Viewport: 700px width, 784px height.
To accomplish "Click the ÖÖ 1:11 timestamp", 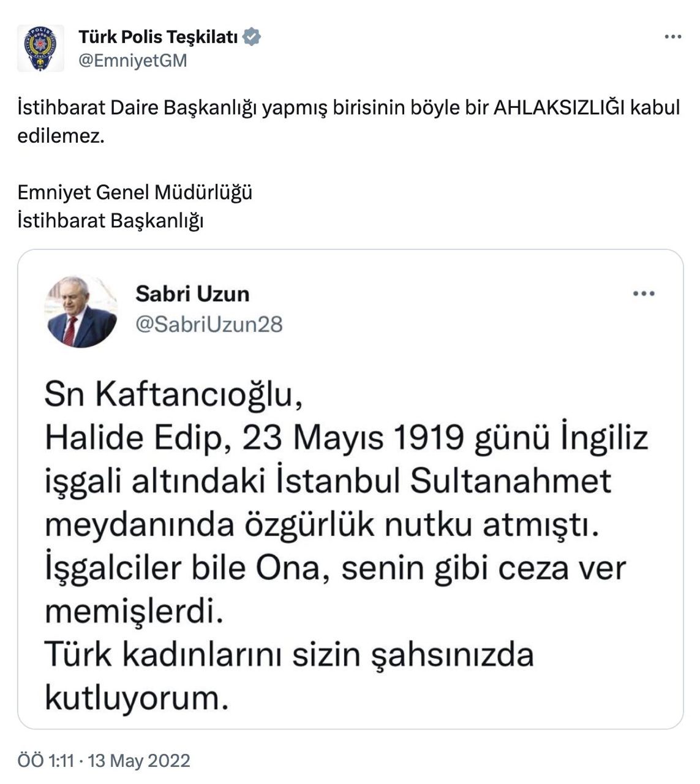I will pyautogui.click(x=46, y=761).
